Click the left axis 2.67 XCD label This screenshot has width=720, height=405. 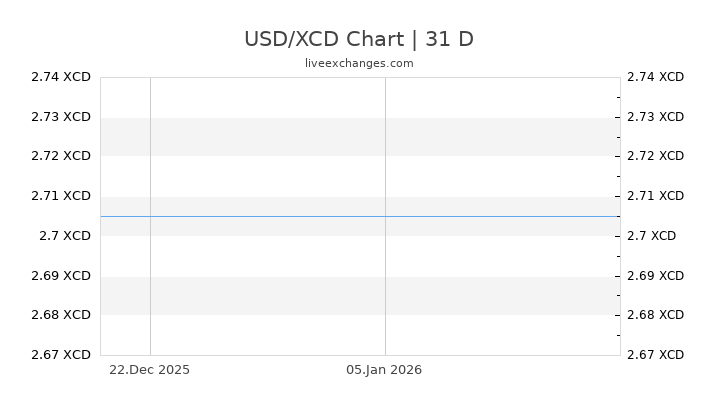pos(62,354)
